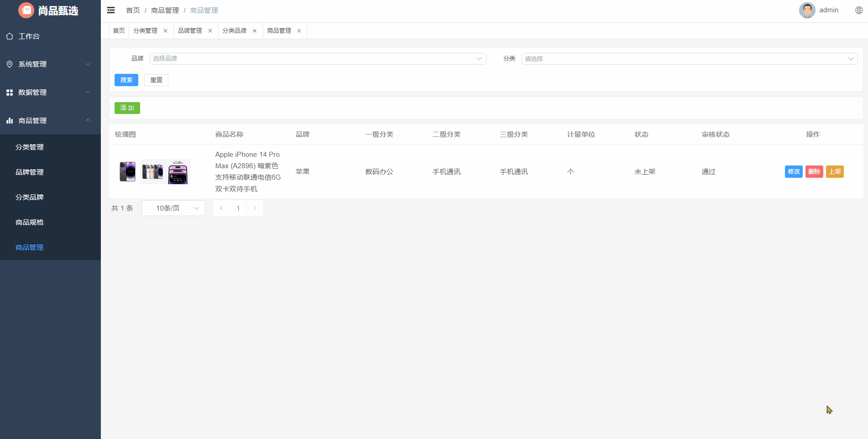
Task: Click the 系统管理 location pin icon
Action: coord(10,64)
